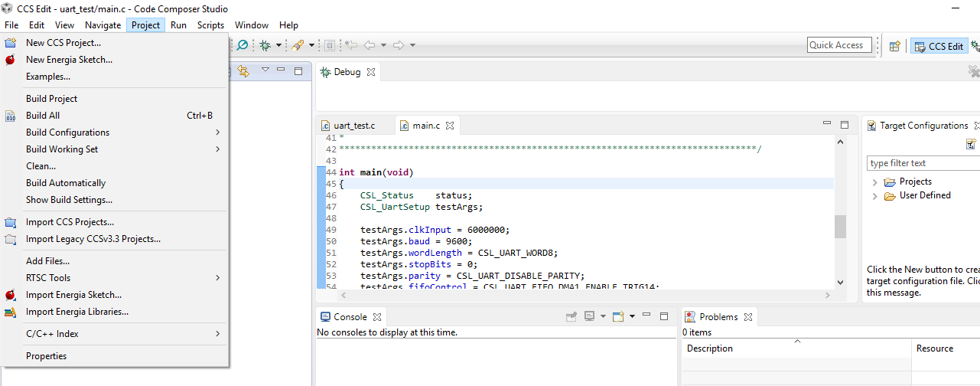Click the editor horizontal scroll-left arrow
The width and height of the screenshot is (980, 386).
coord(345,295)
